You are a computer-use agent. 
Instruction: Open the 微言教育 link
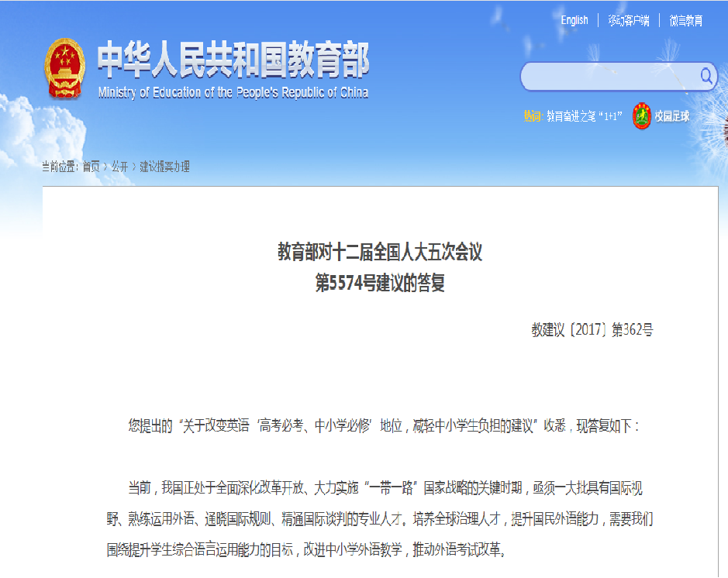click(685, 21)
